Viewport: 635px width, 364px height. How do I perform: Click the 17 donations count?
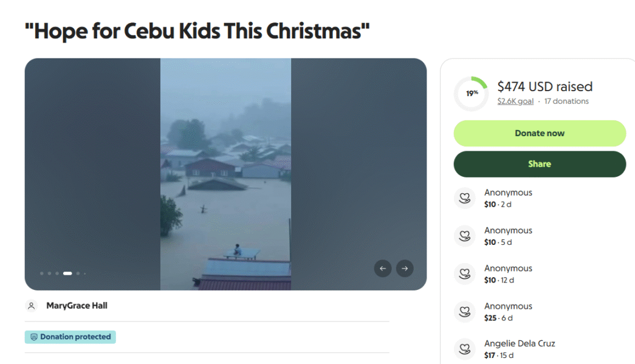click(x=566, y=101)
